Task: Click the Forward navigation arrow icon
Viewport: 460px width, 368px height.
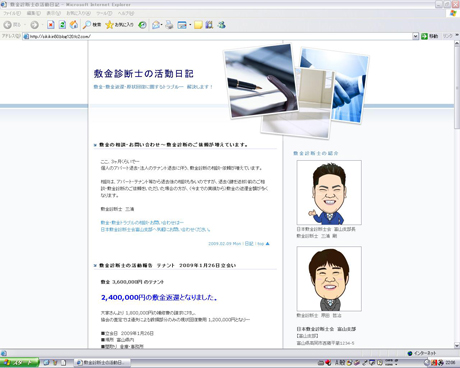Action: click(34, 25)
